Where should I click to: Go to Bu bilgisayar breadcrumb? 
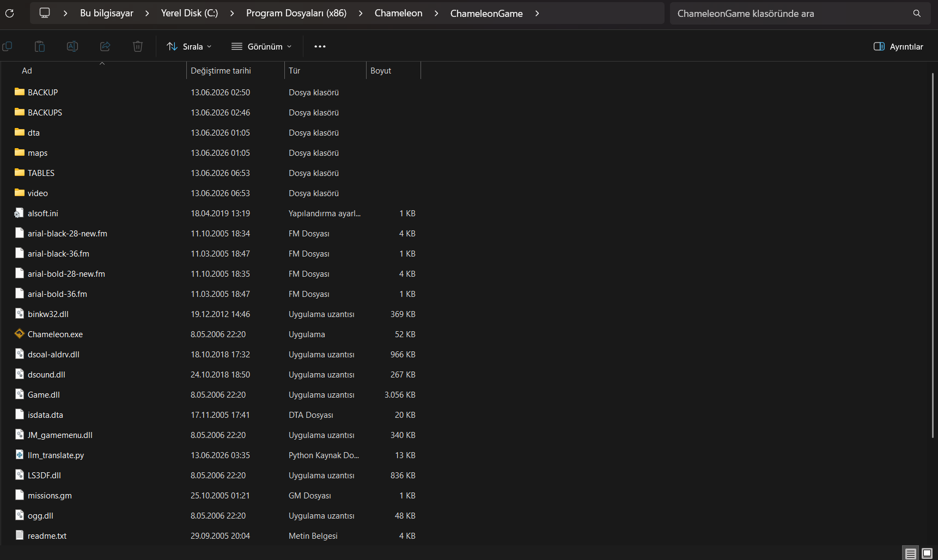coord(107,13)
